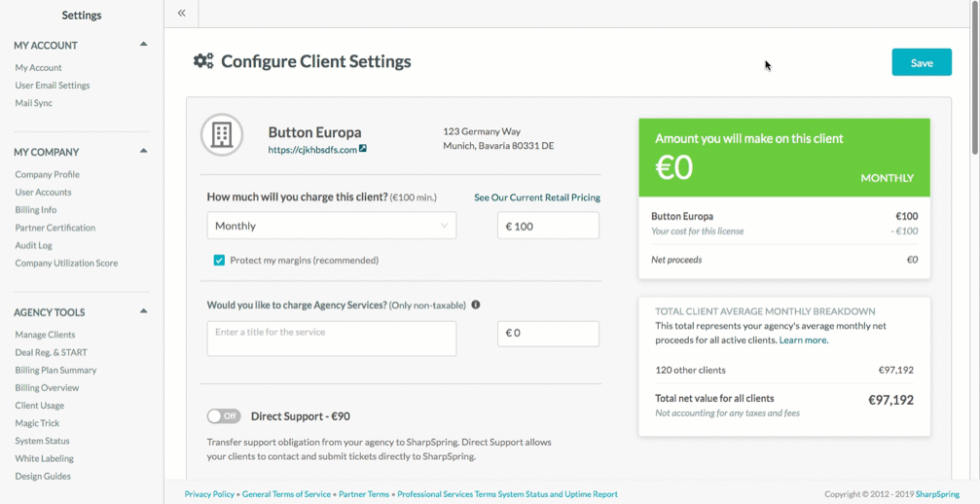Open the Partner Terms footer link
Screen dimensions: 980x504
[x=364, y=494]
